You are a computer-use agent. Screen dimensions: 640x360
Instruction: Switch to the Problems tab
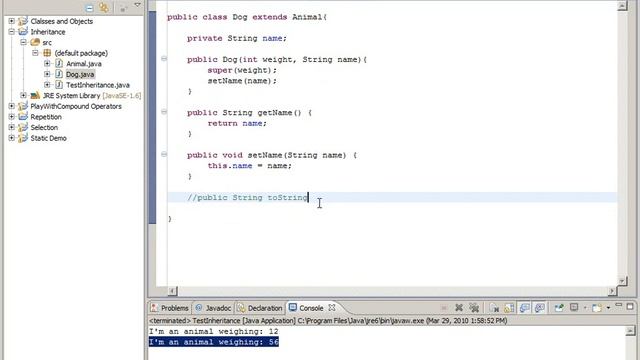tap(170, 308)
